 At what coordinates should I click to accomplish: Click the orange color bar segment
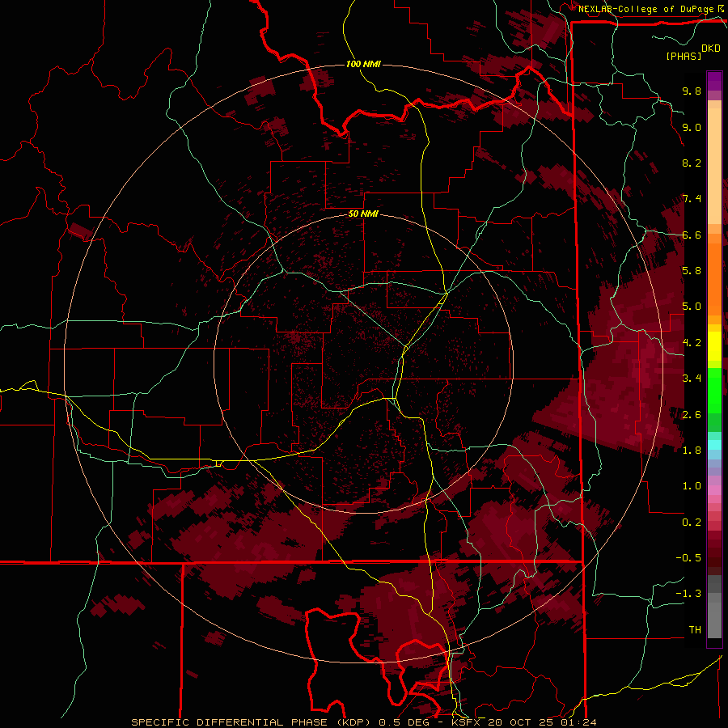[x=714, y=280]
